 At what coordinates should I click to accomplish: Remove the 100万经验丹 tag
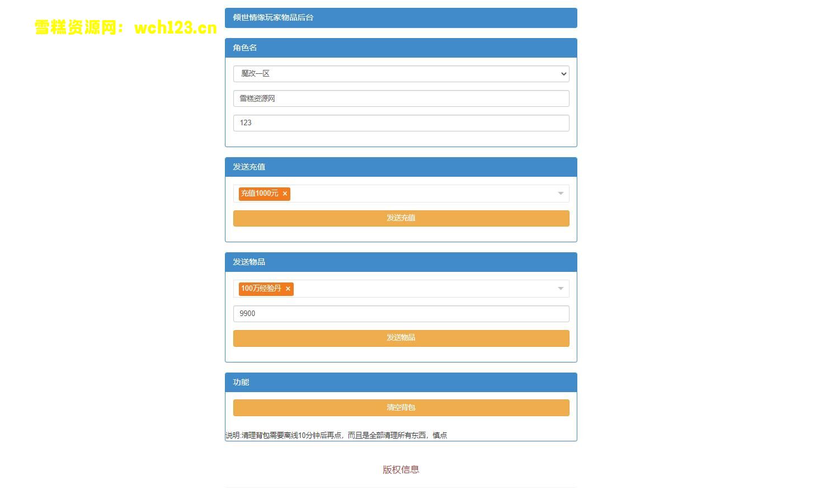[288, 289]
